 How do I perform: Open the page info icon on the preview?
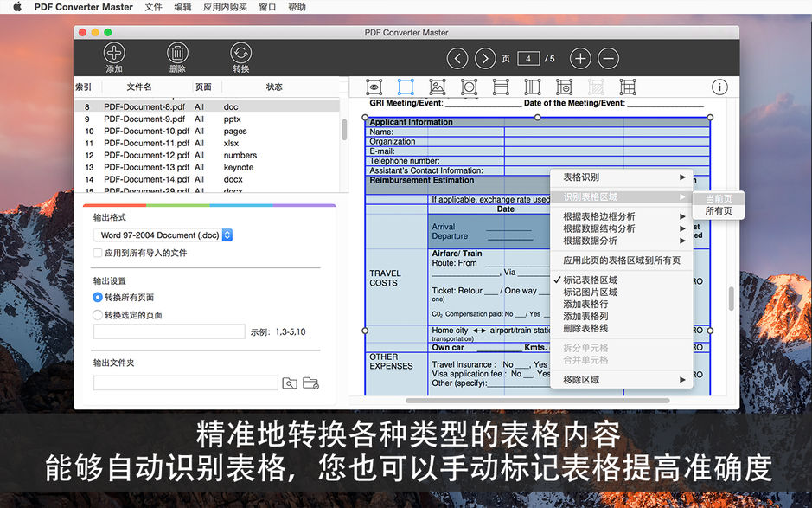click(x=720, y=87)
